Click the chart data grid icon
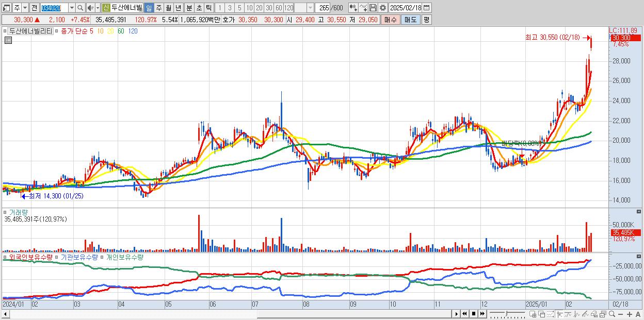The height and width of the screenshot is (320, 644). 8,40
